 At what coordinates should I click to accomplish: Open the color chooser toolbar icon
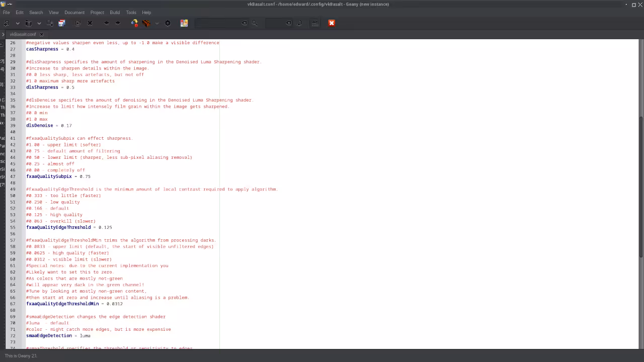point(184,23)
